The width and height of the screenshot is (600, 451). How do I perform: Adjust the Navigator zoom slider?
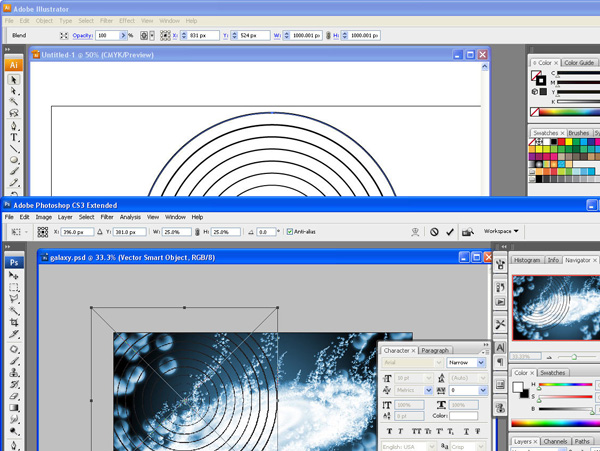tap(574, 357)
